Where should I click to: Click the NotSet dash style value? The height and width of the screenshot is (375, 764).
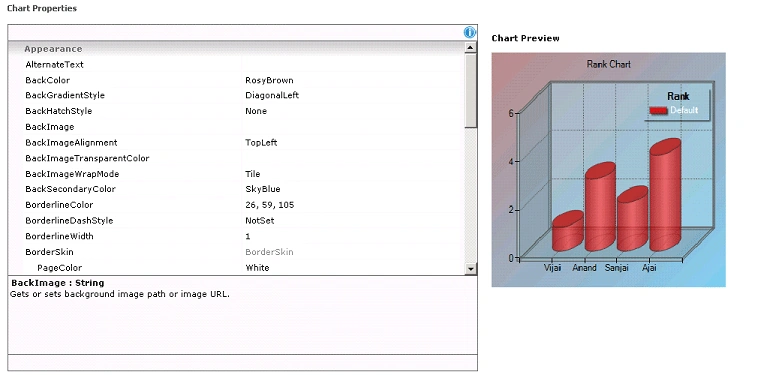point(260,221)
